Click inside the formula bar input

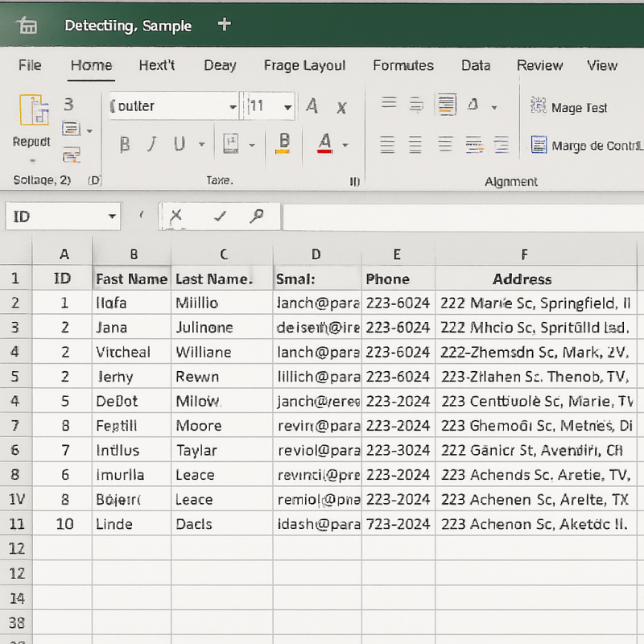(x=464, y=217)
